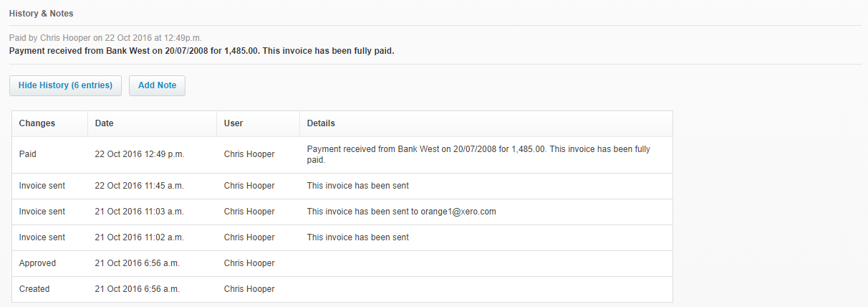Collapse history with Hide History (6 entries)
The image size is (868, 307).
65,85
